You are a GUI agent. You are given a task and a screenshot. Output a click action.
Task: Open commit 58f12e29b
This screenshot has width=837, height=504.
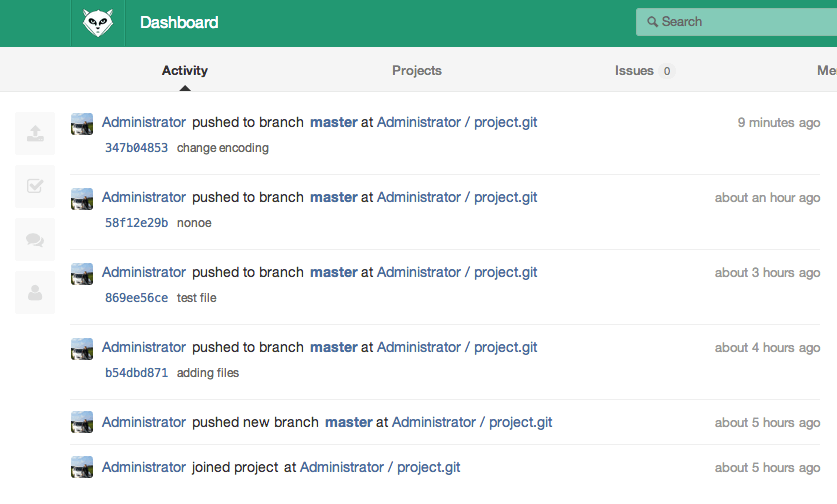tap(136, 223)
